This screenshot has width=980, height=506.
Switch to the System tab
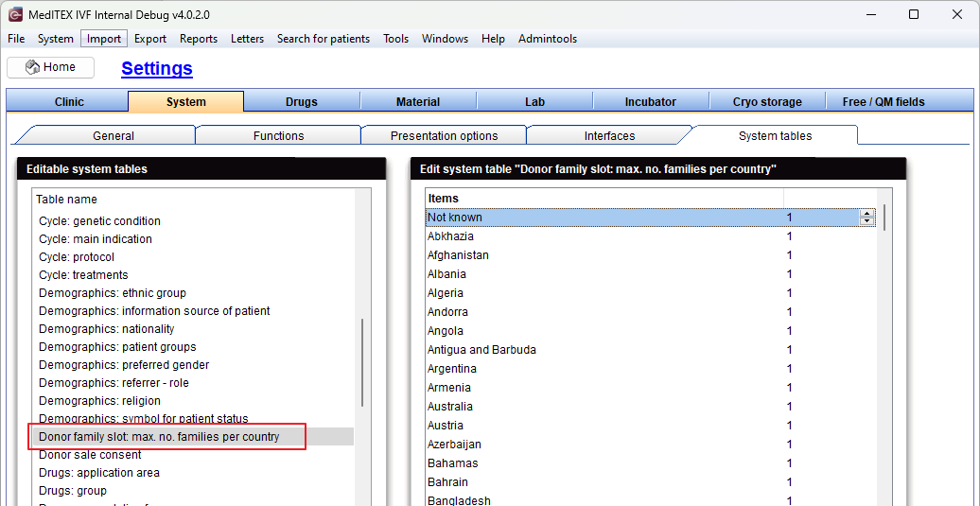(x=186, y=102)
